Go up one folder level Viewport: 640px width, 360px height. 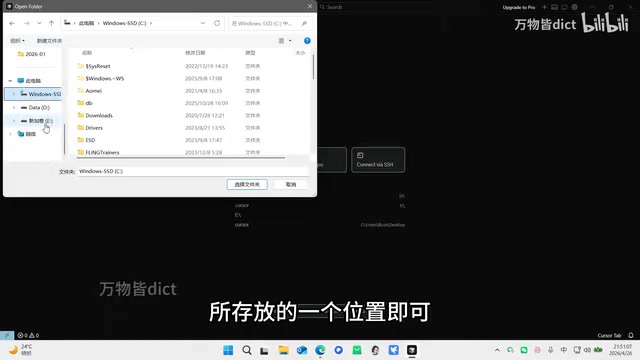point(51,23)
